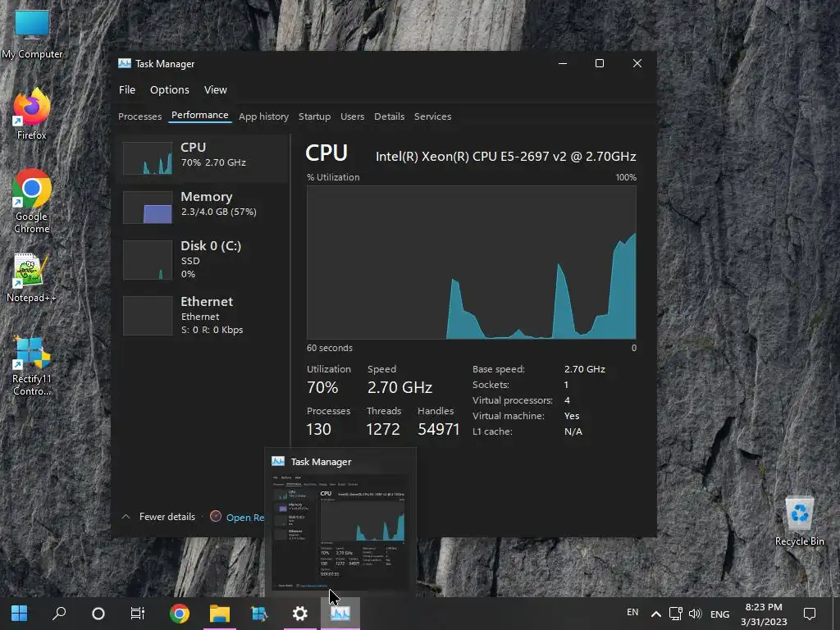Click the CPU utilization graph
This screenshot has height=630, width=840.
click(x=472, y=262)
